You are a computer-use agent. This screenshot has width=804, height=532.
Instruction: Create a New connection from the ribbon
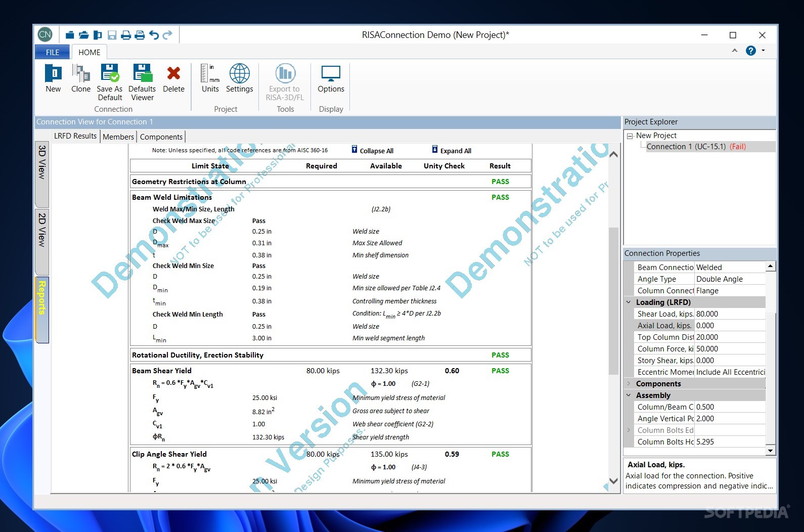[53, 78]
